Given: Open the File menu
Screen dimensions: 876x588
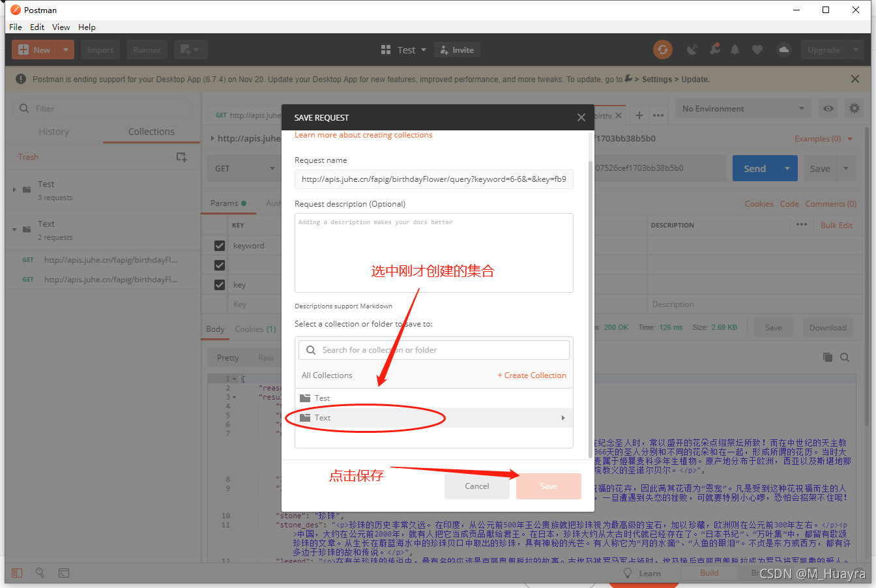Looking at the screenshot, I should [x=16, y=27].
